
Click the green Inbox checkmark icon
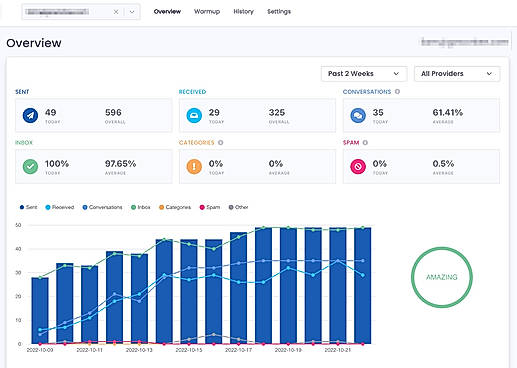click(30, 166)
